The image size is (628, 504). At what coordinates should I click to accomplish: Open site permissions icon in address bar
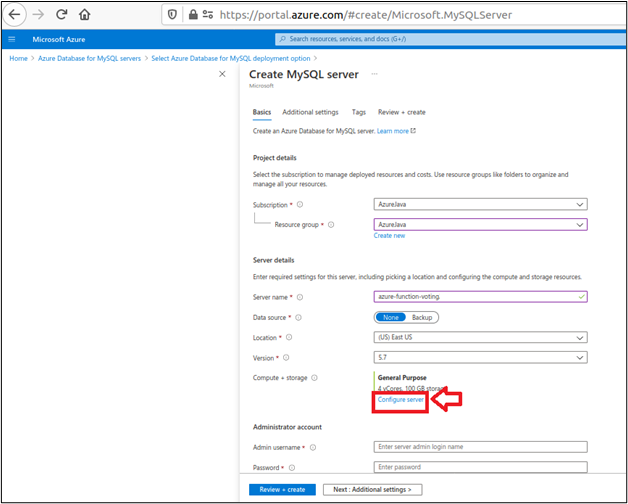(208, 15)
